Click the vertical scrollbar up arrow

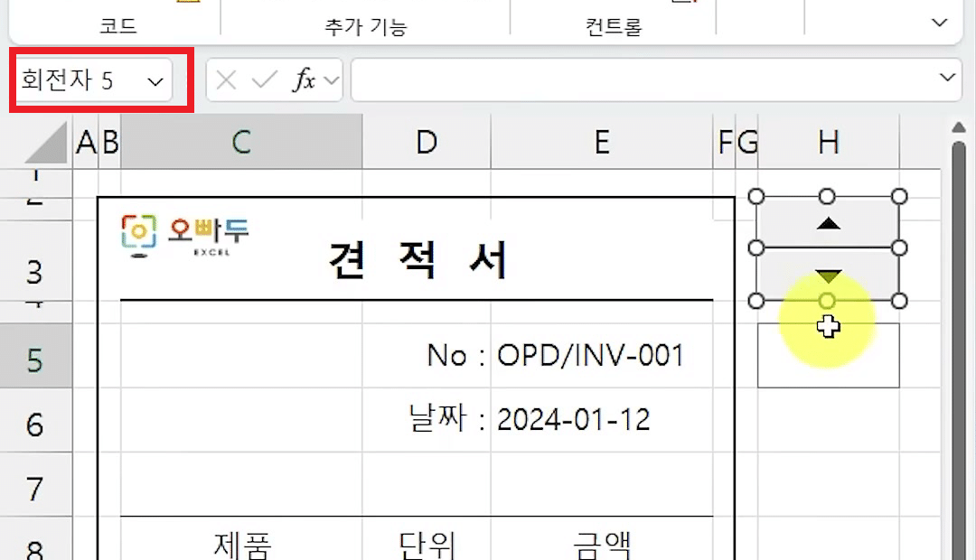point(959,127)
